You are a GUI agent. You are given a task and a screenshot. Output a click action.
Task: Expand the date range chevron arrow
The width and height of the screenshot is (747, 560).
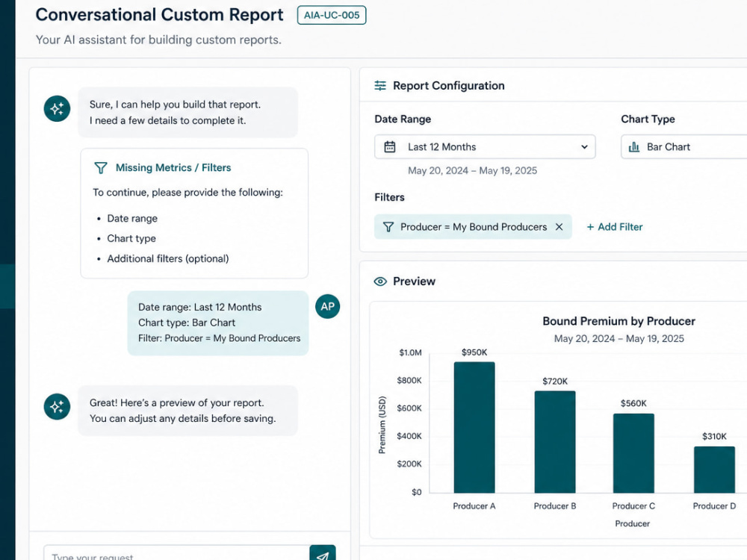pos(585,146)
